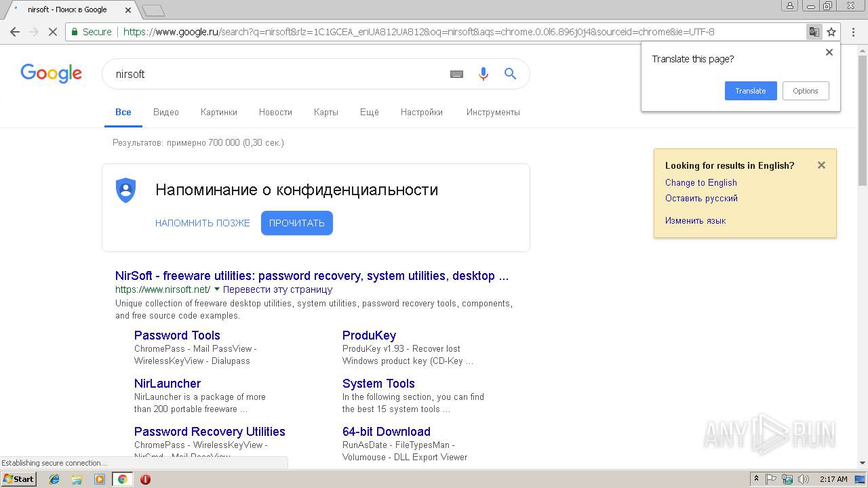This screenshot has width=868, height=488.
Task: Click the Результатов: примерно 700 000 text
Action: [x=198, y=142]
